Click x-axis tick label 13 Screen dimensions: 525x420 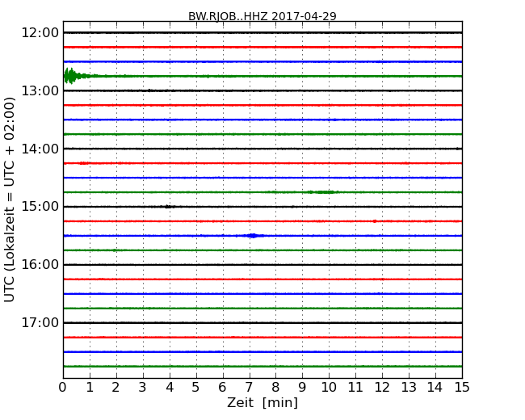coord(409,388)
